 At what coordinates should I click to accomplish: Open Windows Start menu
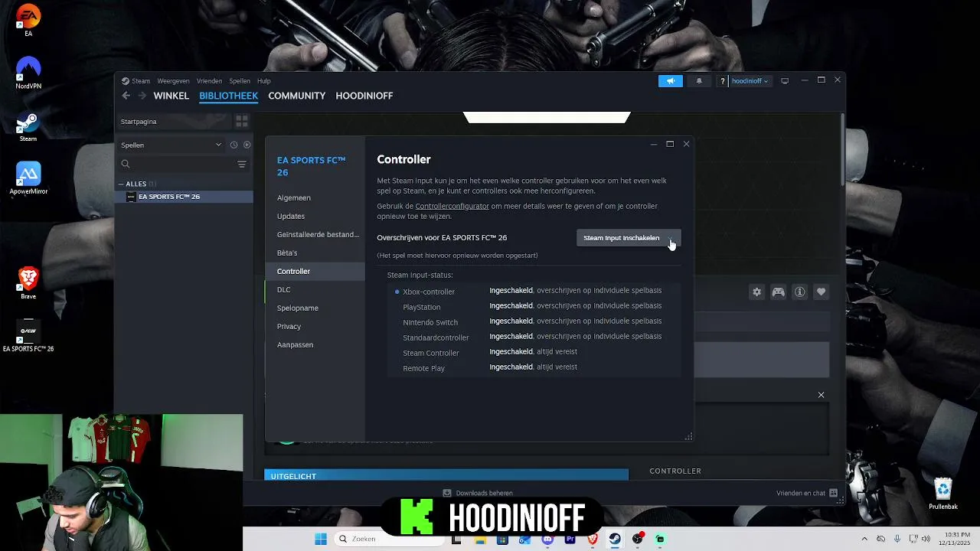tap(321, 539)
